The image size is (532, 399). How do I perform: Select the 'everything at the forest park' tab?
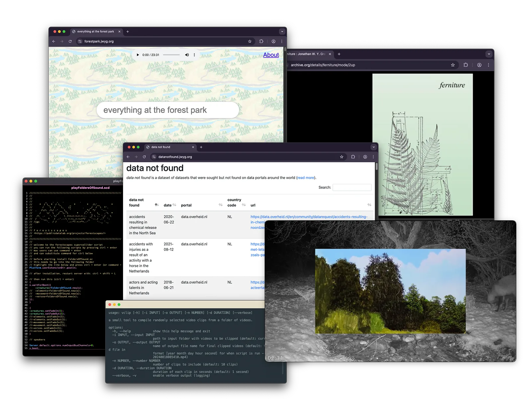[95, 32]
